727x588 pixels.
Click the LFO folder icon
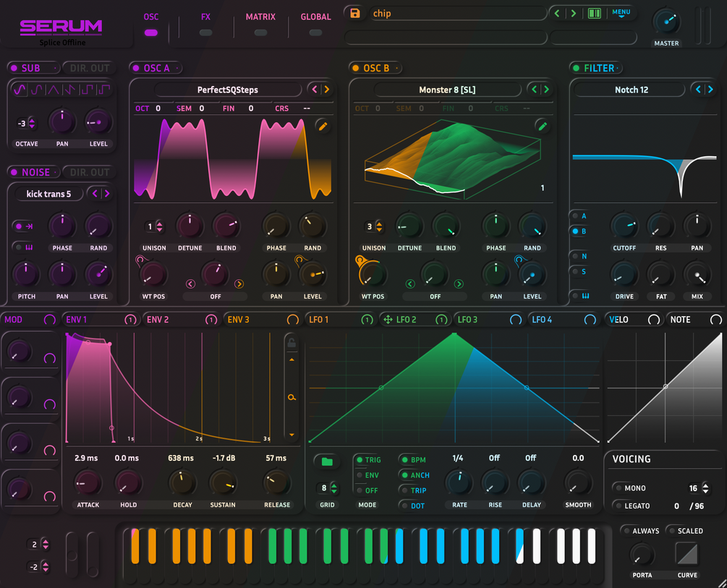pyautogui.click(x=327, y=461)
